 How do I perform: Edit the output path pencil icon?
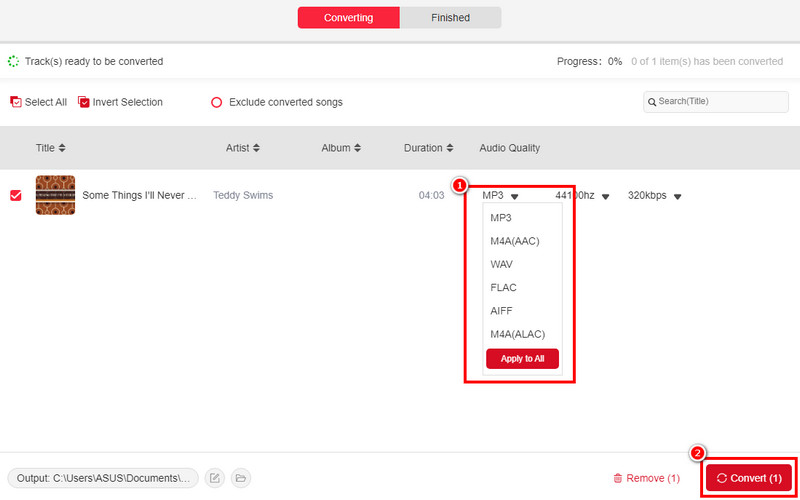[x=215, y=479]
